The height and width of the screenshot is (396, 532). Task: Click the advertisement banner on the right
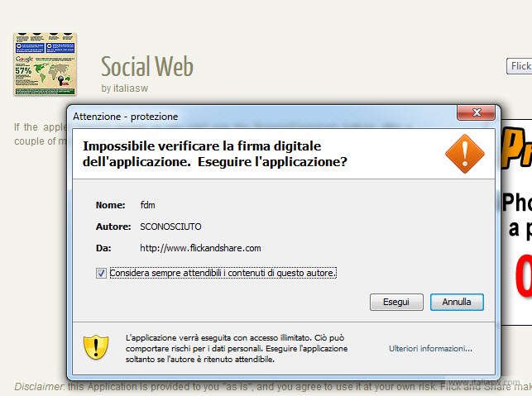pyautogui.click(x=516, y=222)
